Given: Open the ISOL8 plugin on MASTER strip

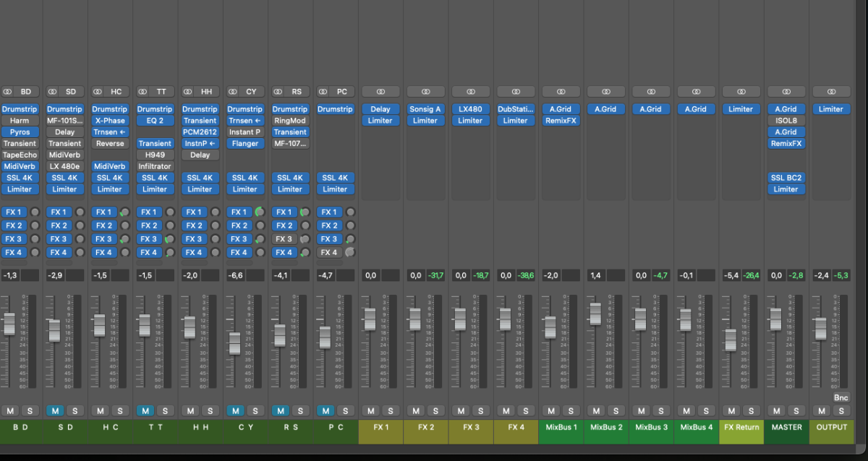Looking at the screenshot, I should pyautogui.click(x=786, y=121).
